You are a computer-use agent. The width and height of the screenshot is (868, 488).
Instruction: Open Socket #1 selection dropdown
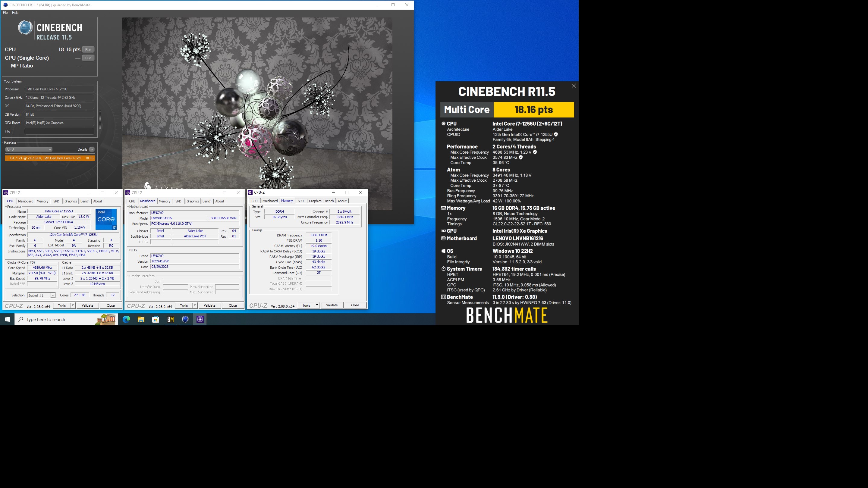(x=41, y=295)
